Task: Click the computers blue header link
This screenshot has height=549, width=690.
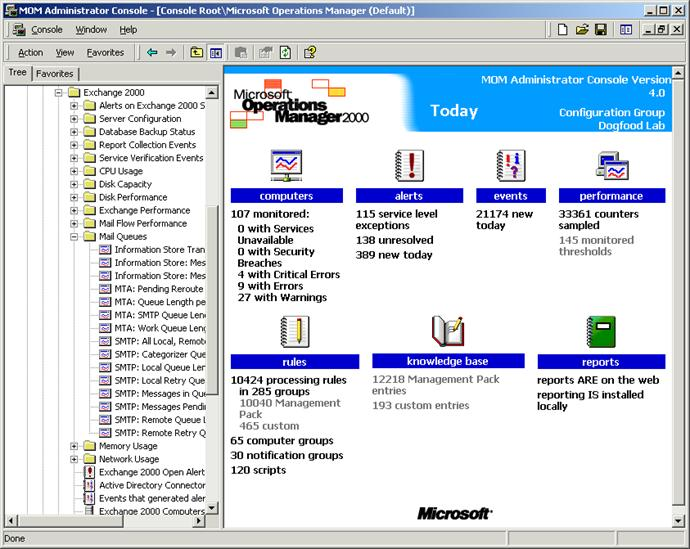Action: point(286,196)
